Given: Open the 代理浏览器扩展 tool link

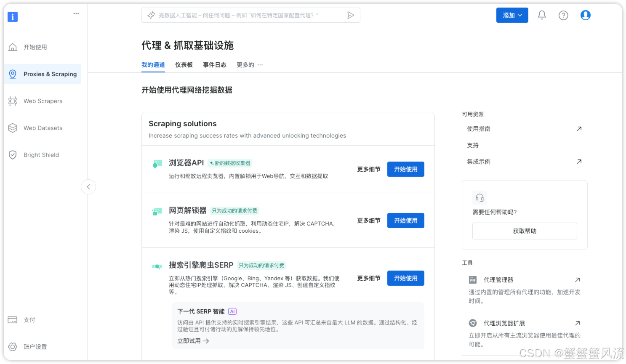Looking at the screenshot, I should click(x=504, y=323).
